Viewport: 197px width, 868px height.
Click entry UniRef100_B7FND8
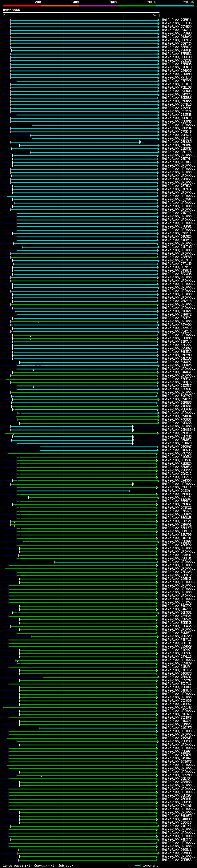point(177,64)
